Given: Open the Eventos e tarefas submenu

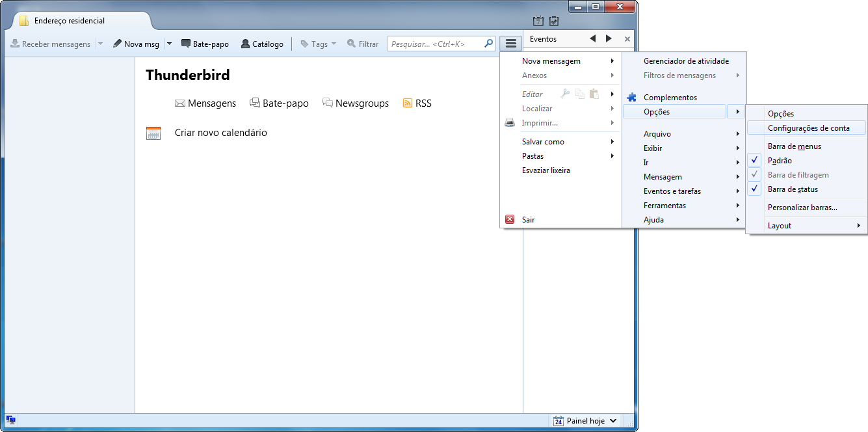Looking at the screenshot, I should click(x=684, y=191).
